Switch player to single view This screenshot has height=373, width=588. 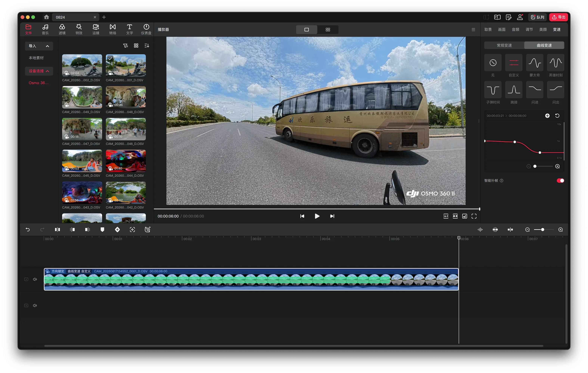[307, 29]
